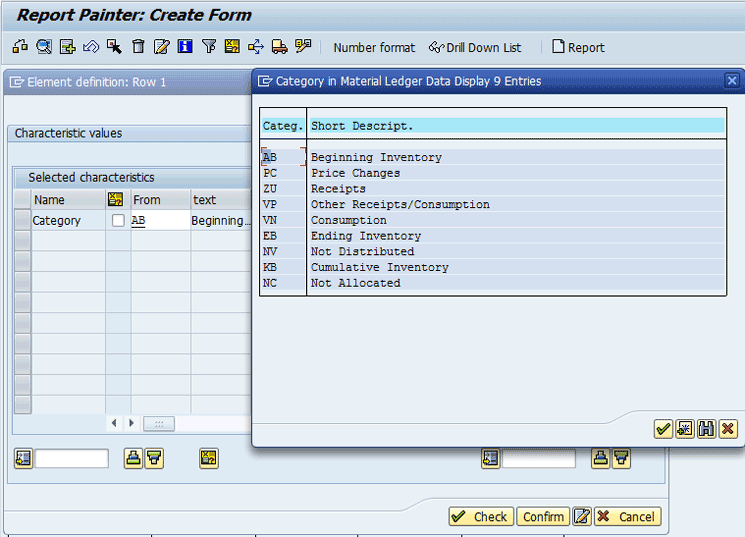Click the Cancel button

(x=627, y=517)
